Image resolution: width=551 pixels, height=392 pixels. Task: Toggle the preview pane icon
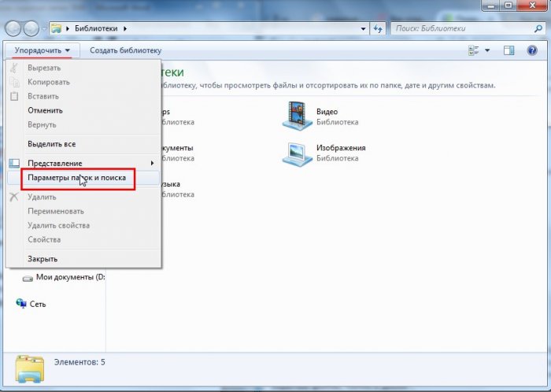(508, 50)
